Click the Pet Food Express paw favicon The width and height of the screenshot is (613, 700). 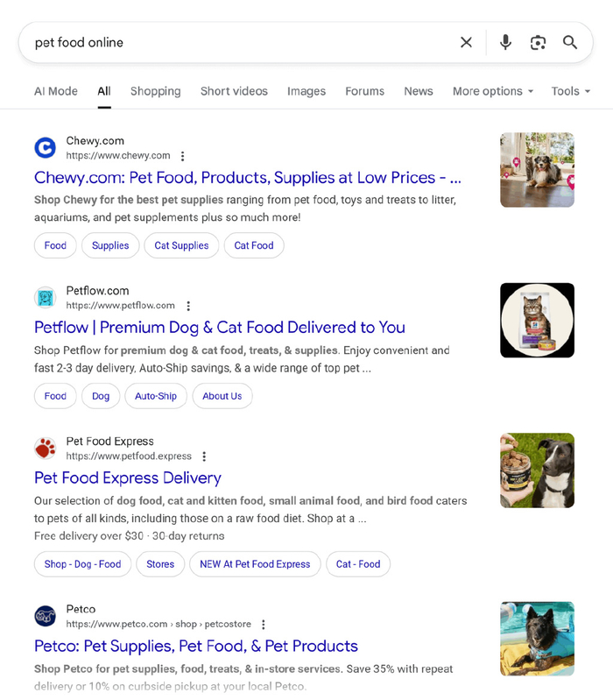45,449
